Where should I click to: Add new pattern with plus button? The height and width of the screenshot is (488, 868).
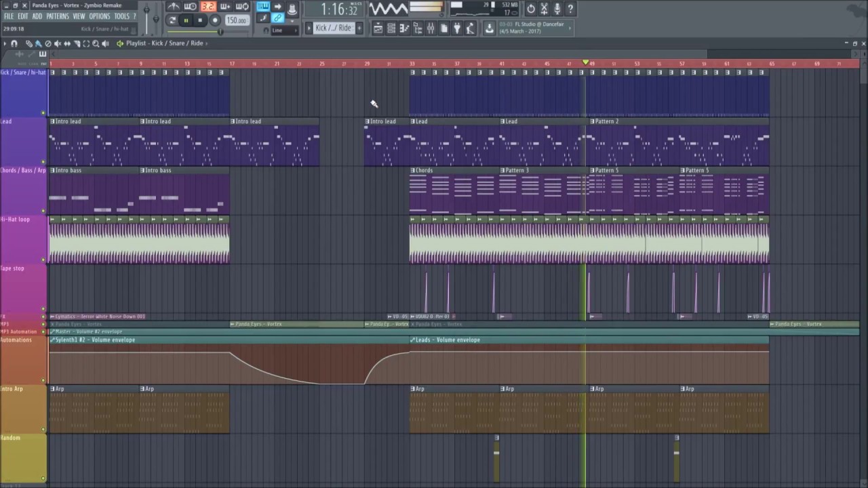pyautogui.click(x=359, y=28)
